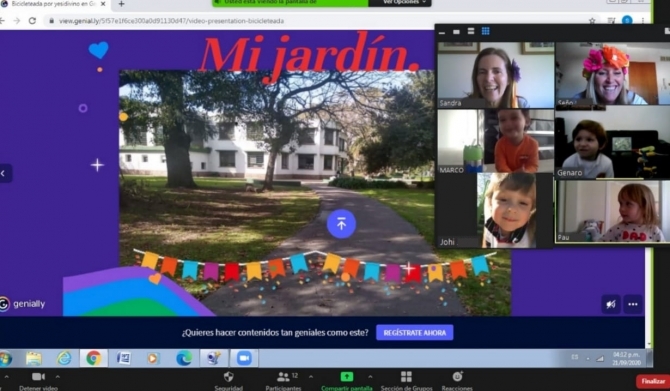Image resolution: width=670 pixels, height=391 pixels.
Task: Click the REGÍSTRATE AHORA button
Action: click(x=414, y=332)
